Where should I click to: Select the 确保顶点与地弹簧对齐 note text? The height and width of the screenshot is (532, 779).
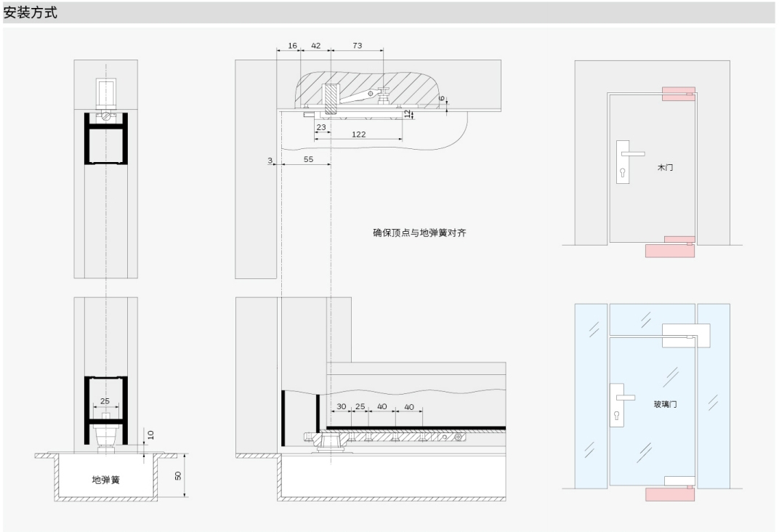coord(419,233)
